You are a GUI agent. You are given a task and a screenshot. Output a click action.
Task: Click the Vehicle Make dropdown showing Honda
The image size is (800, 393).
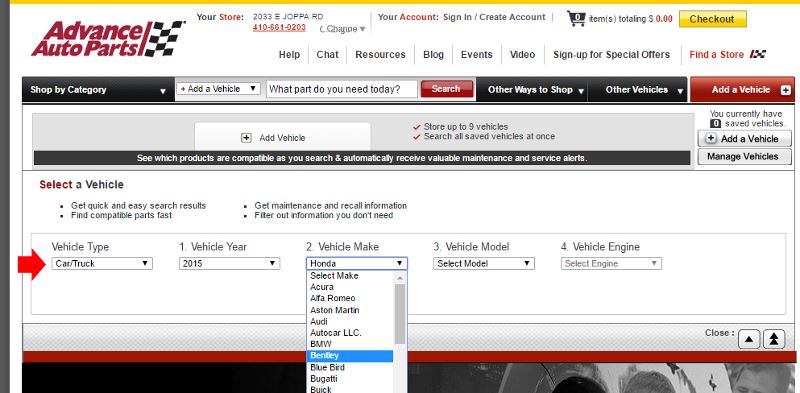pos(357,263)
